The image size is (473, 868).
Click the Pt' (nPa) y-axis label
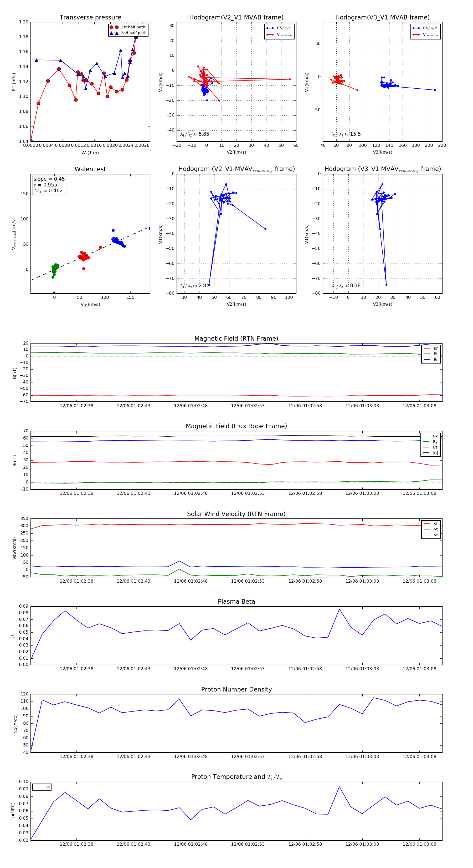[14, 82]
